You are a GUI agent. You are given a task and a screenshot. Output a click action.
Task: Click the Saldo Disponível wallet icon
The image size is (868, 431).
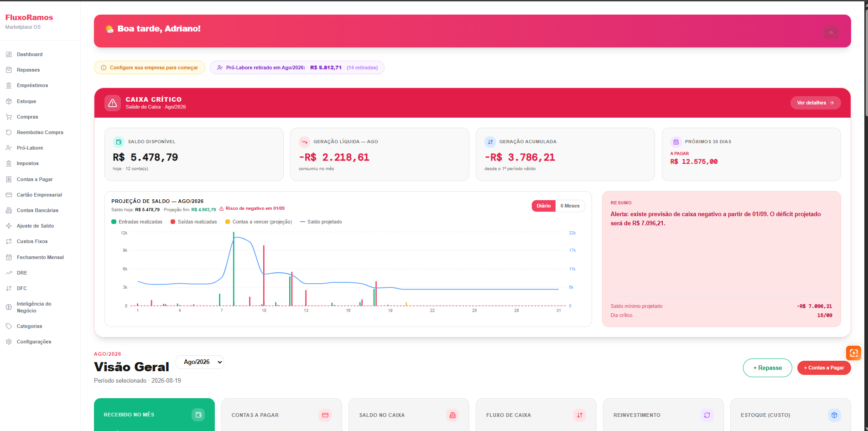point(119,142)
